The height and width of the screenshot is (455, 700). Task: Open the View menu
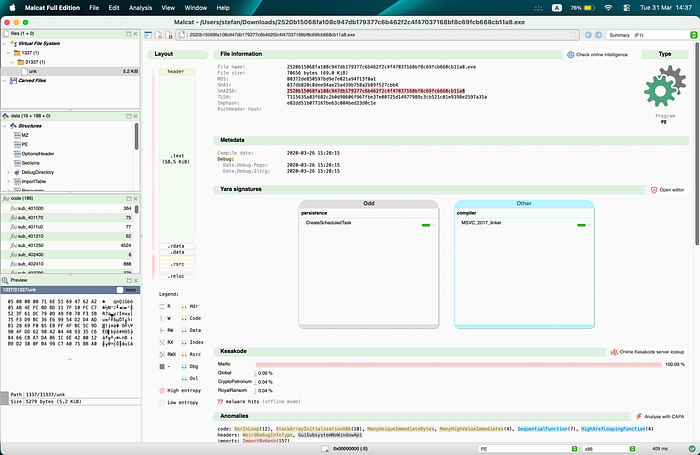coord(168,8)
